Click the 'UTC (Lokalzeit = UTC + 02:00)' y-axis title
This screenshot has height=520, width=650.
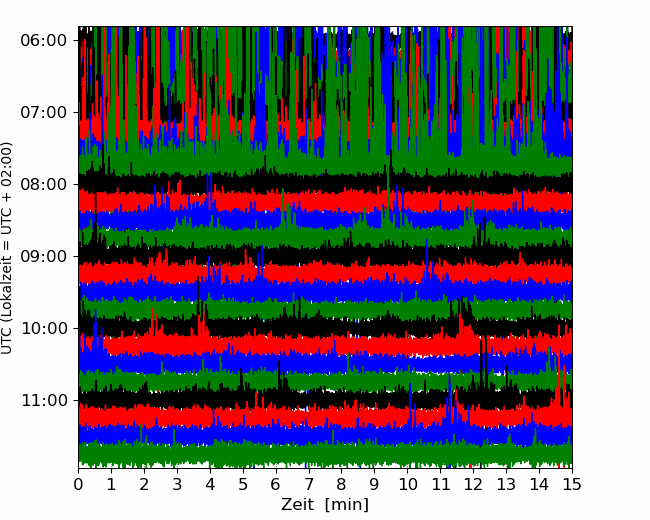point(6,248)
